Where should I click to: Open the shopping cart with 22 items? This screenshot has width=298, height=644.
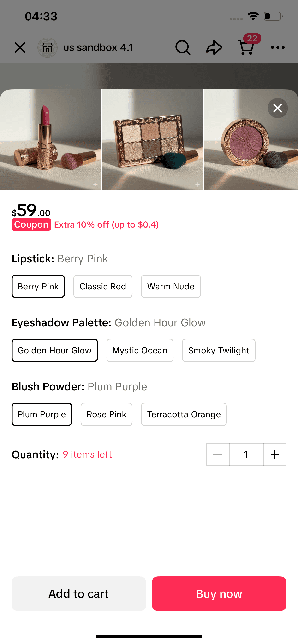[x=246, y=48]
